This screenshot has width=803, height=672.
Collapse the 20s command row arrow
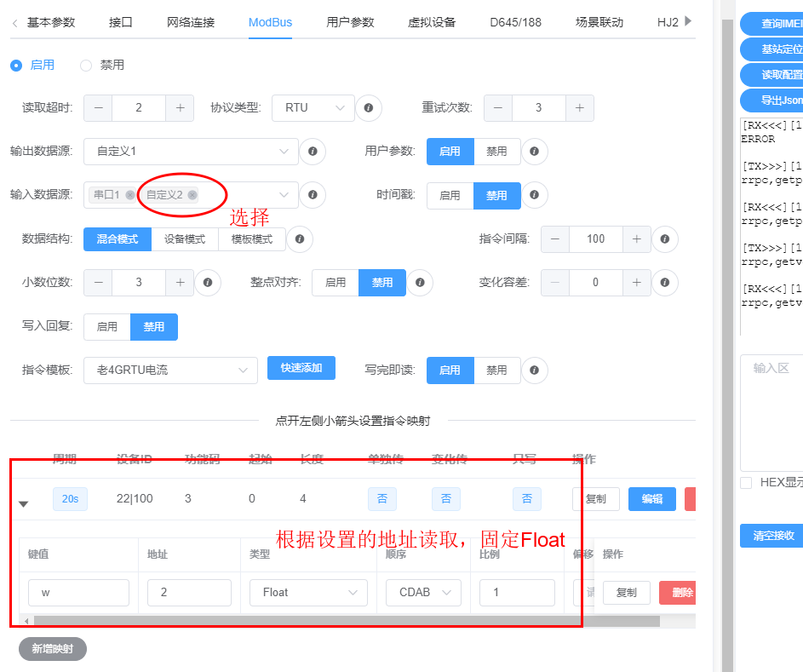click(x=24, y=503)
